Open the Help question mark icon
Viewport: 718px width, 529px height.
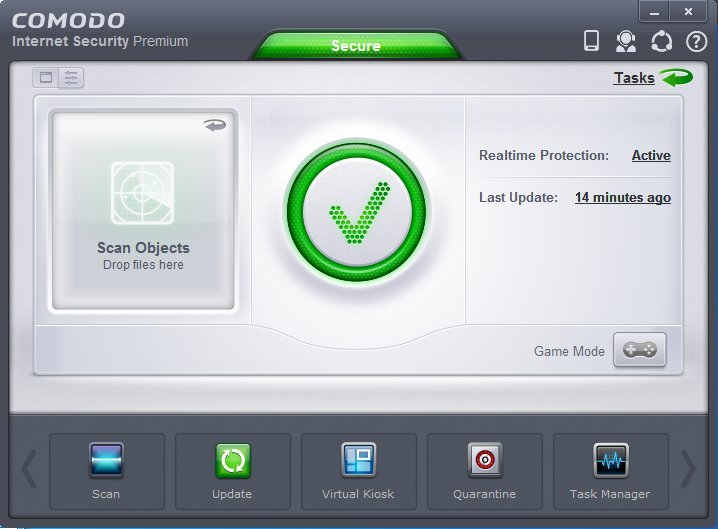tap(696, 42)
